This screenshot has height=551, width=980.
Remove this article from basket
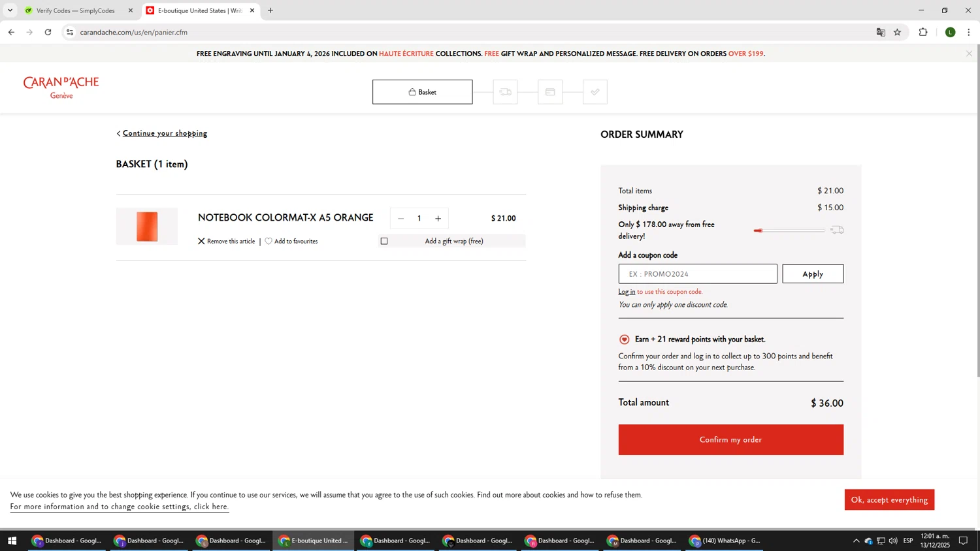(227, 242)
